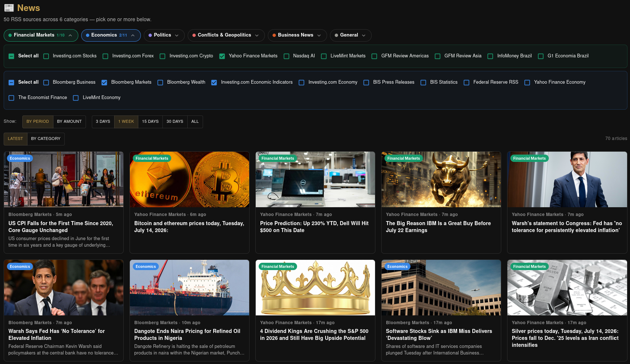Collapse the Economics category pill

coord(111,35)
